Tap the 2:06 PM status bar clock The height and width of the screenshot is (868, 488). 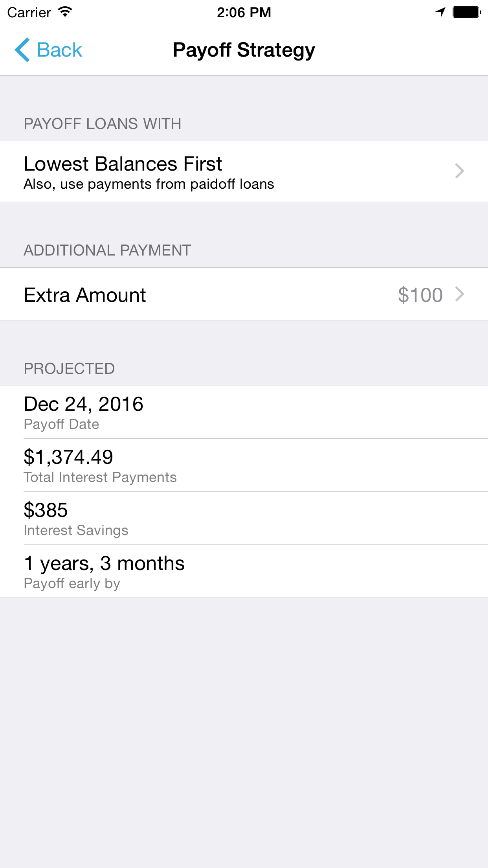(x=244, y=12)
